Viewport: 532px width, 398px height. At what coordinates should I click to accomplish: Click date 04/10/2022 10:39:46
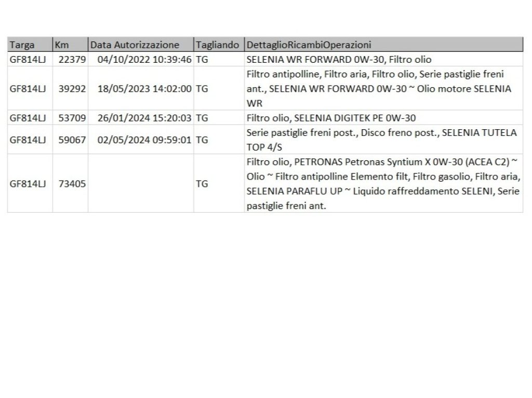[141, 59]
